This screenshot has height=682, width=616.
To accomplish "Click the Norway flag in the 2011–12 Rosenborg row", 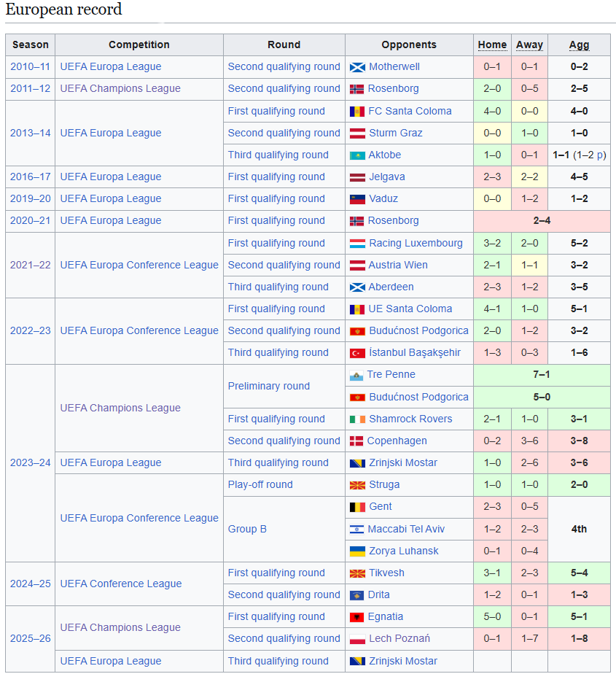I will (x=357, y=89).
